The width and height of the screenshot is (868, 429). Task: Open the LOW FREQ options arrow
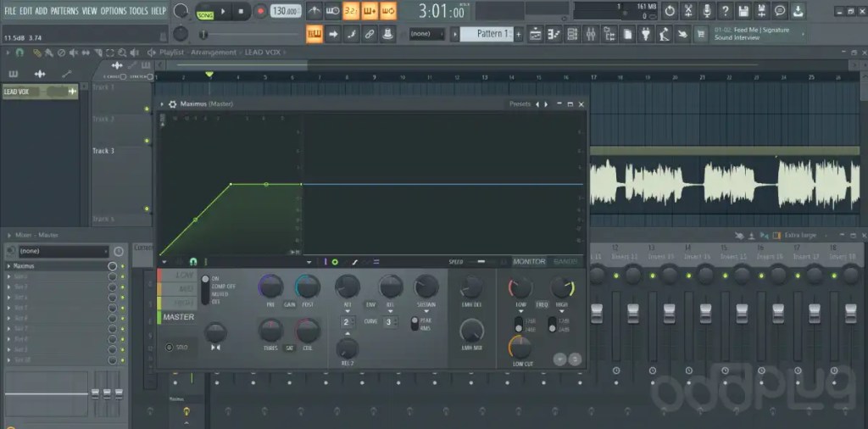521,311
